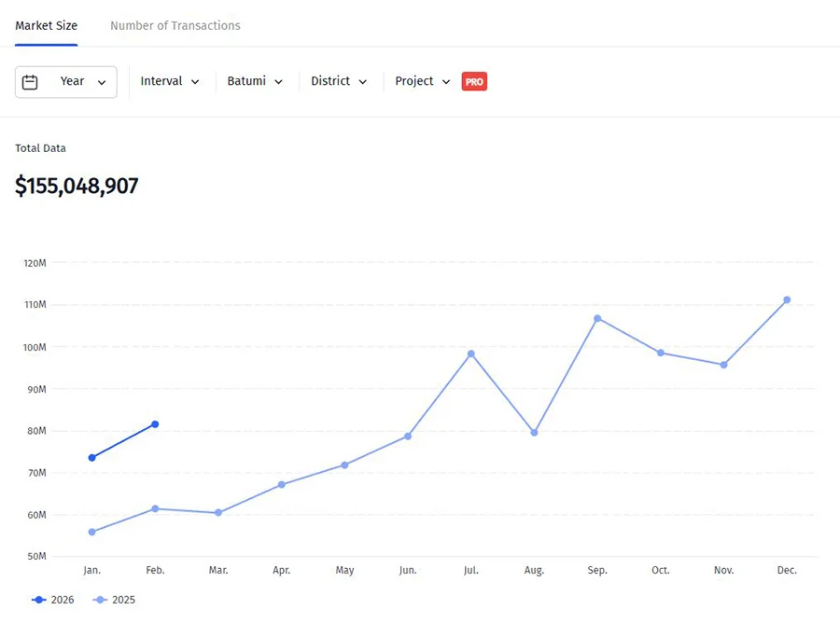Click the calendar icon in Year selector
Screen dimensions: 840x624
point(30,82)
